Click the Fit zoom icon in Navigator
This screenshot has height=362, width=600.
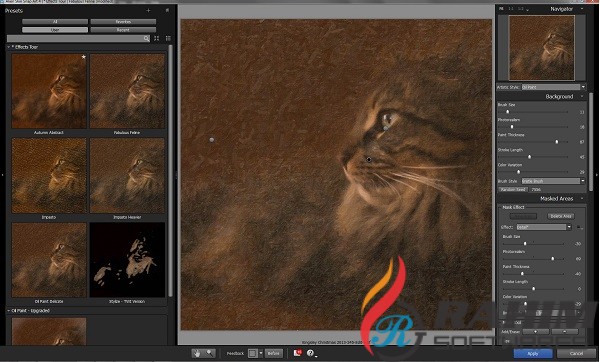click(501, 9)
